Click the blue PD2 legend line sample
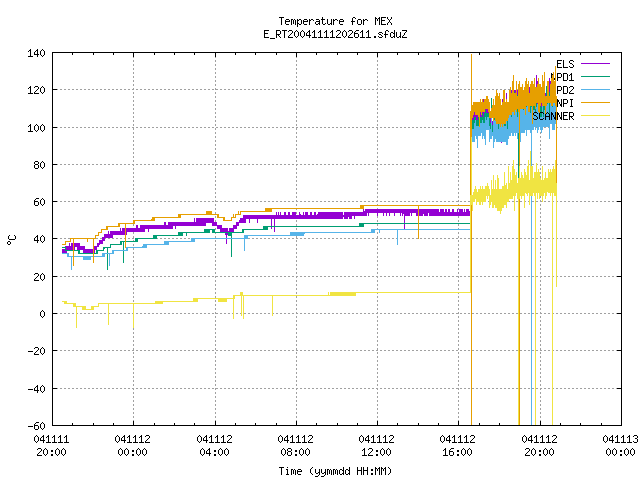640x480 pixels. [595, 90]
